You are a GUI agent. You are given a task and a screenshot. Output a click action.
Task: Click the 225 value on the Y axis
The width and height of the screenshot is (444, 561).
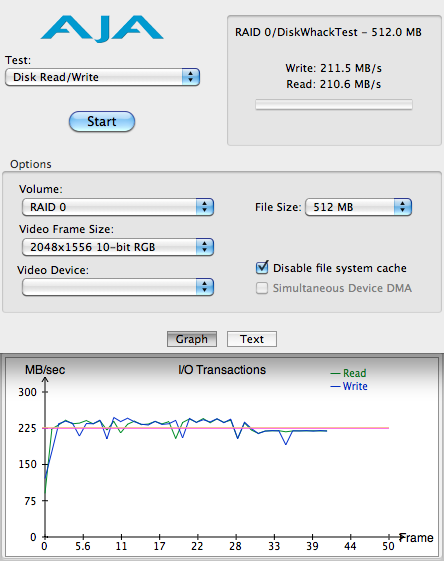point(28,428)
